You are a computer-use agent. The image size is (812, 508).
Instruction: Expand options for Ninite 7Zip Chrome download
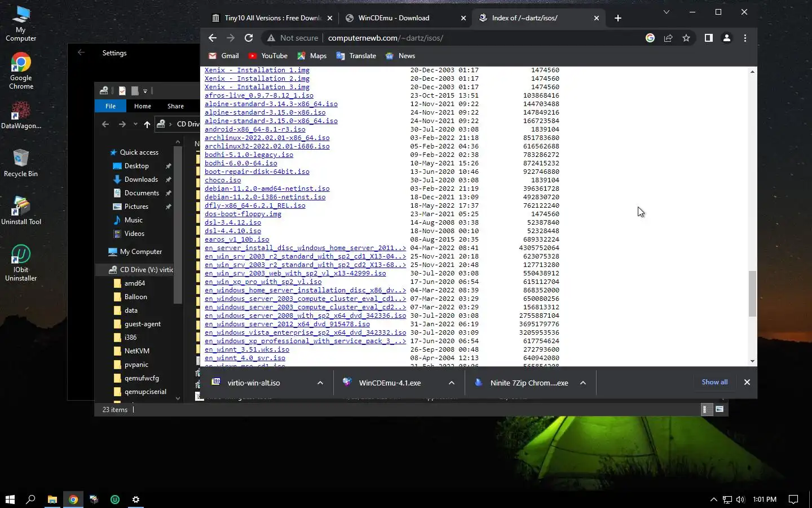(x=583, y=383)
